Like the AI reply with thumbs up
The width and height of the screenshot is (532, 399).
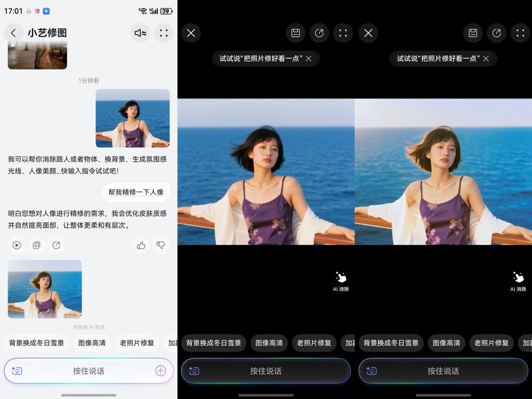coord(141,245)
